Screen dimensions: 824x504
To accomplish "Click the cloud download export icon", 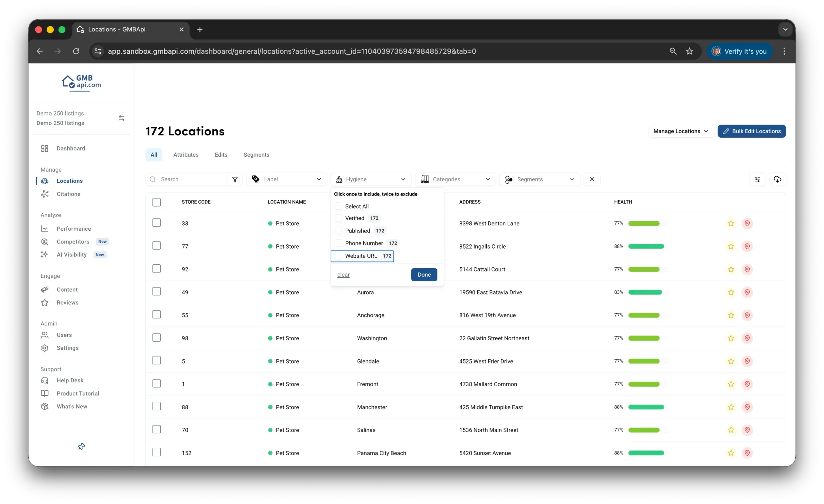I will click(x=777, y=179).
